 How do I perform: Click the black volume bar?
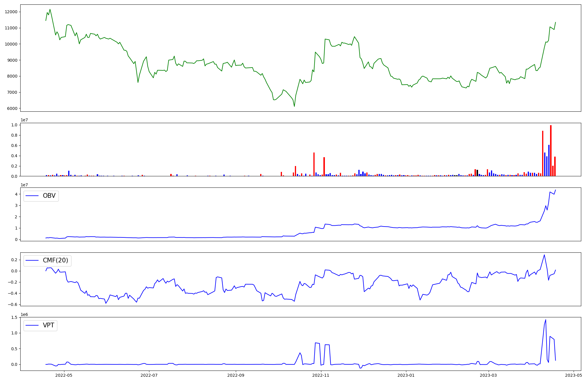[477, 173]
